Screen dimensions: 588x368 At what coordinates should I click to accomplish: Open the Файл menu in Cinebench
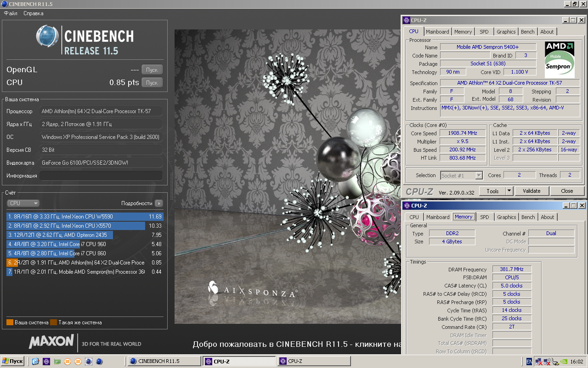pos(11,13)
